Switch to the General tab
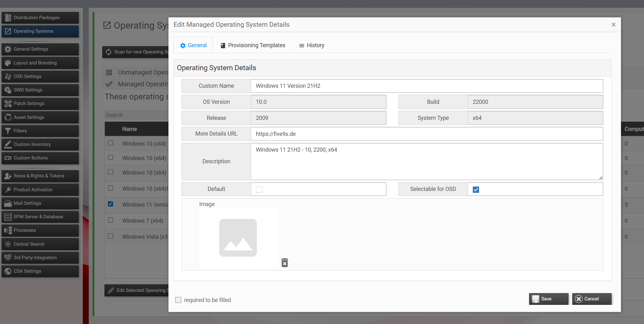644x324 pixels. click(x=193, y=45)
